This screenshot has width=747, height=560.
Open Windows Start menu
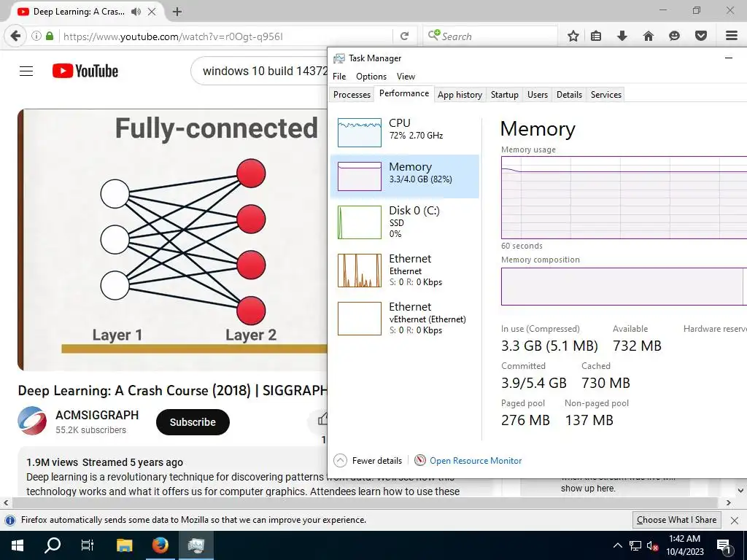tap(18, 545)
